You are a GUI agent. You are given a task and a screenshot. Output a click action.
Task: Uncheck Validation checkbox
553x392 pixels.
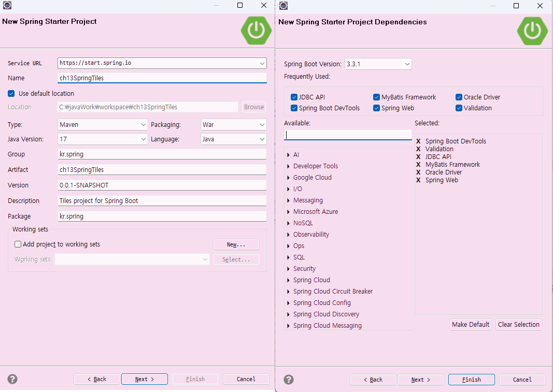(x=459, y=108)
